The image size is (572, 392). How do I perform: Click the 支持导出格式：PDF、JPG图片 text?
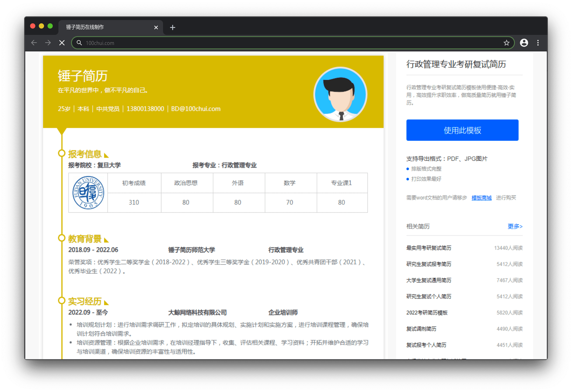pos(447,159)
